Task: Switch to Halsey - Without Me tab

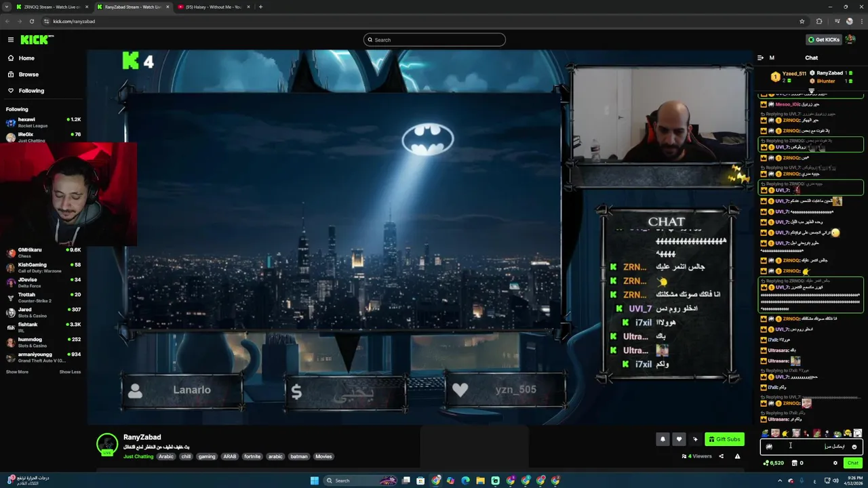Action: (x=213, y=7)
